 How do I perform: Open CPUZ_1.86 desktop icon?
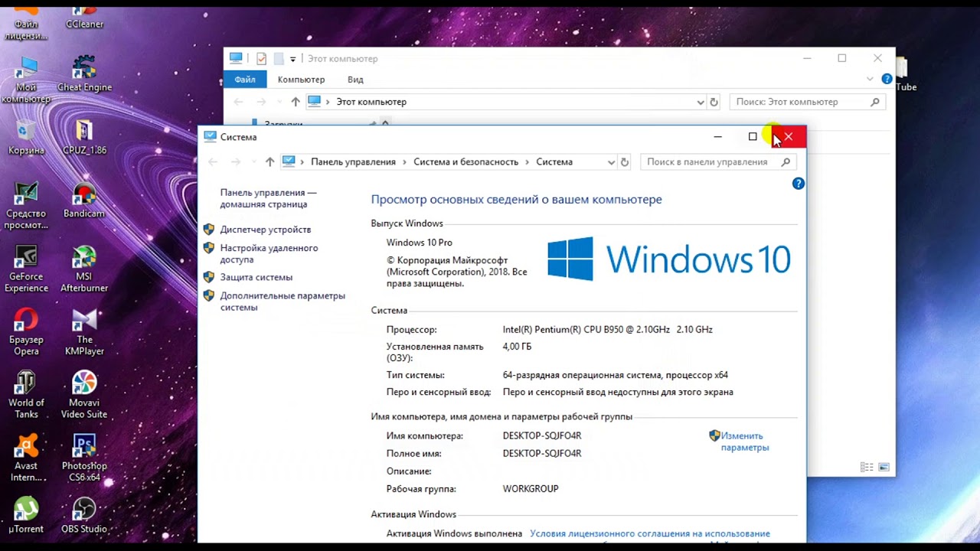84,137
